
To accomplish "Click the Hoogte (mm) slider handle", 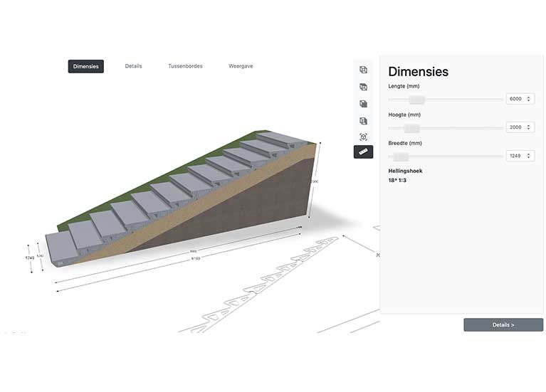I will click(411, 128).
